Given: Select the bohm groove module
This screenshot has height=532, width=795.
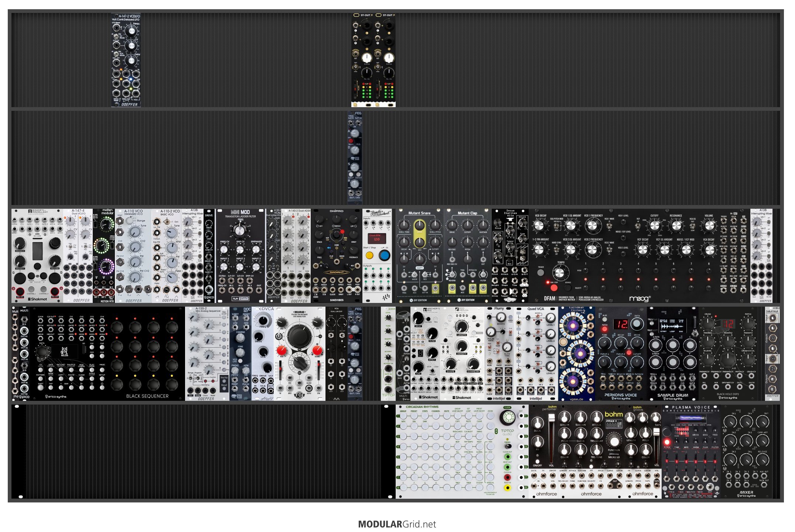Looking at the screenshot, I should coord(643,451).
